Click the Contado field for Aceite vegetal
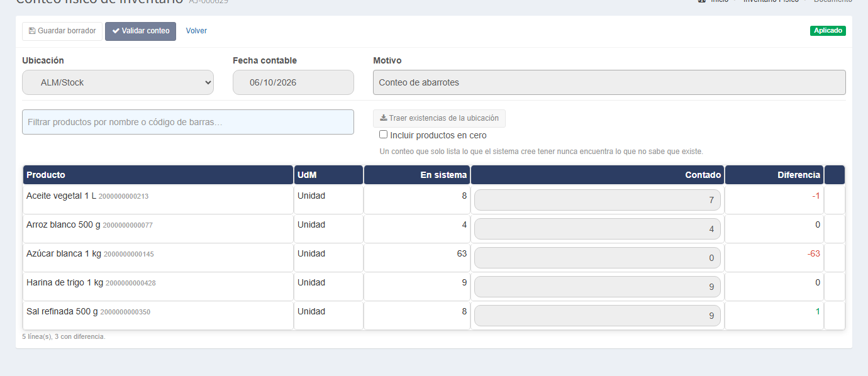 pos(597,200)
